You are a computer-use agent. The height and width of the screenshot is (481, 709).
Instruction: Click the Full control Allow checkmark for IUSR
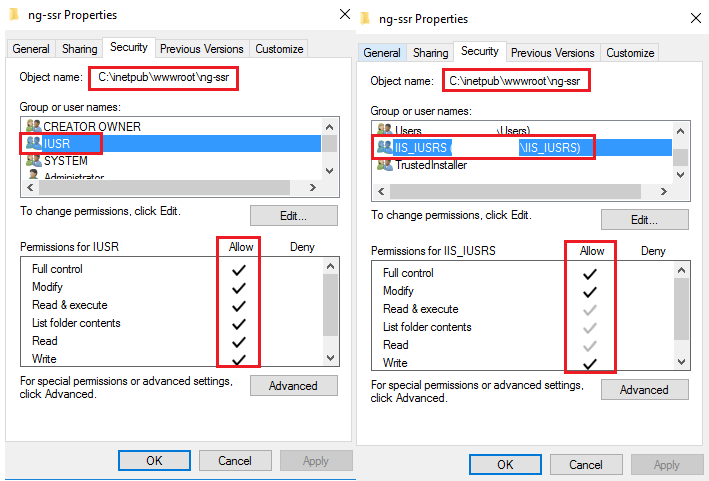point(239,270)
